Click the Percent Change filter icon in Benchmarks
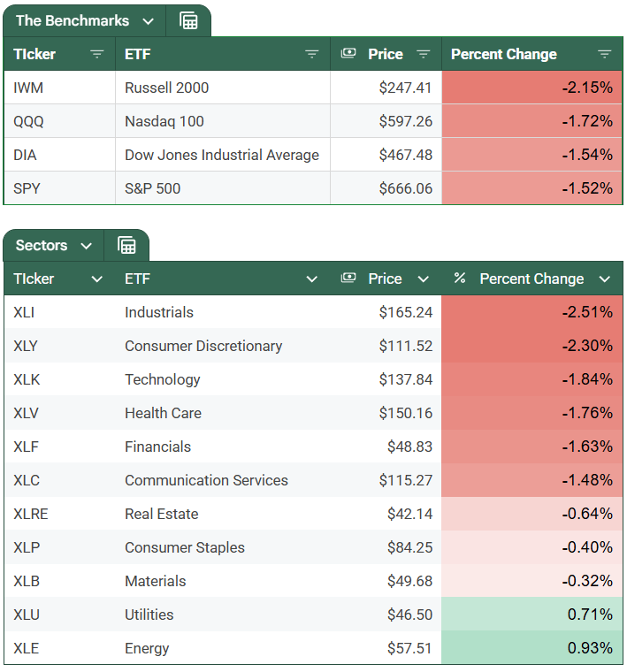Viewport: 627px width, 672px height. tap(605, 54)
